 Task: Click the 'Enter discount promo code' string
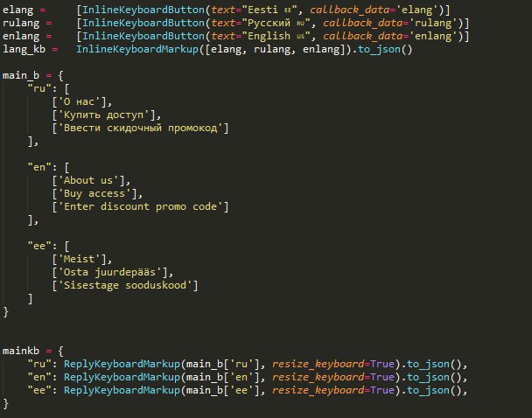point(140,206)
